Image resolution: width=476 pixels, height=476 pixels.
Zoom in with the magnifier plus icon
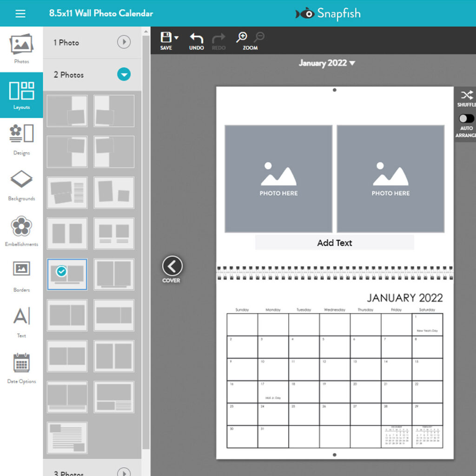click(242, 38)
